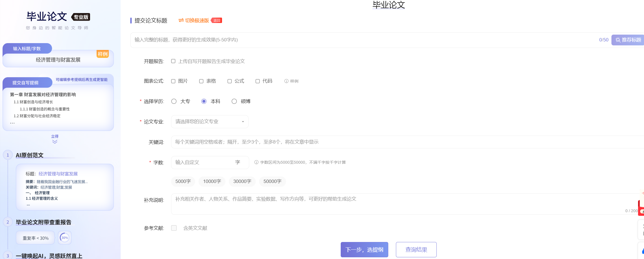Tick the 公式 checkbox
644x259 pixels.
click(230, 81)
